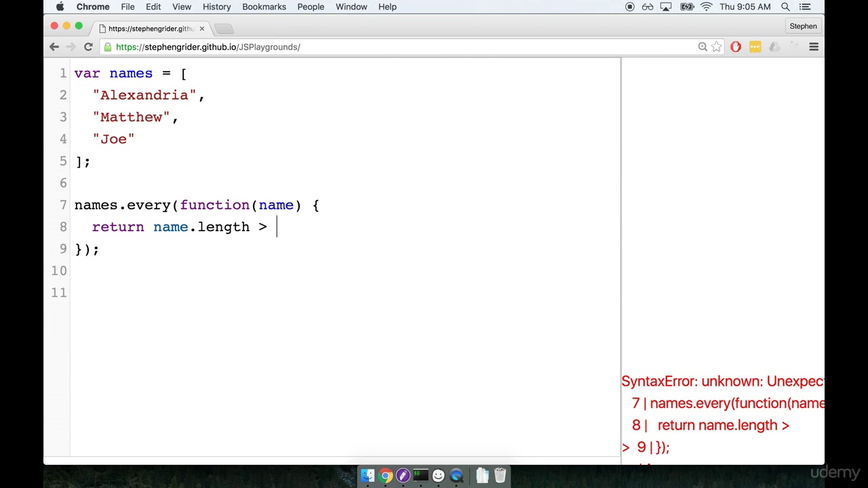Open the AirPlay display menu
The height and width of the screenshot is (488, 868).
tap(666, 7)
